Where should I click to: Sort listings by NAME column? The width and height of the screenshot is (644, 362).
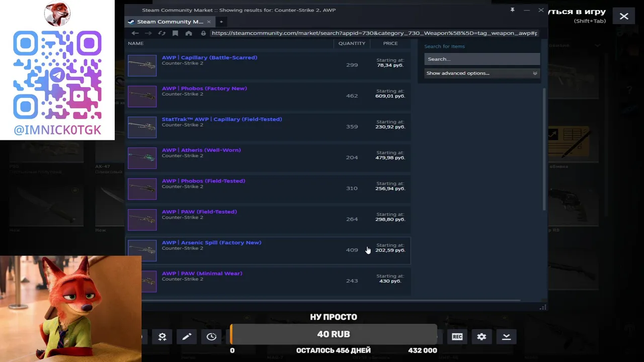tap(135, 43)
